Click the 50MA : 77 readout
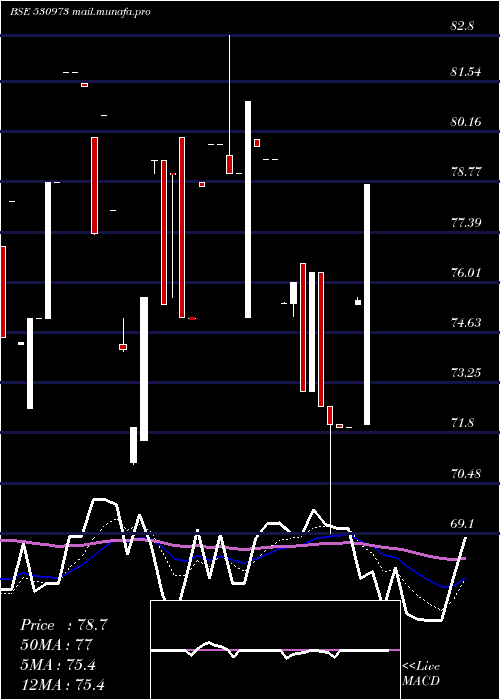The width and height of the screenshot is (500, 700). click(56, 645)
